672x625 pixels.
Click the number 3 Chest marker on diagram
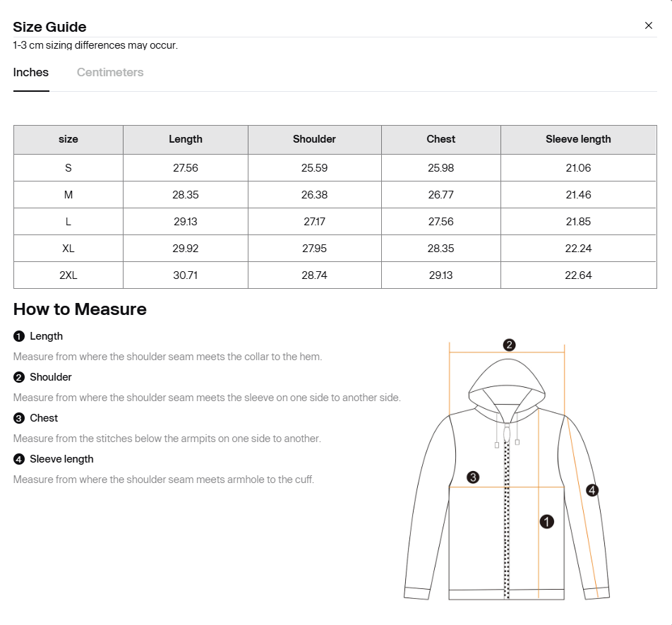pos(474,477)
